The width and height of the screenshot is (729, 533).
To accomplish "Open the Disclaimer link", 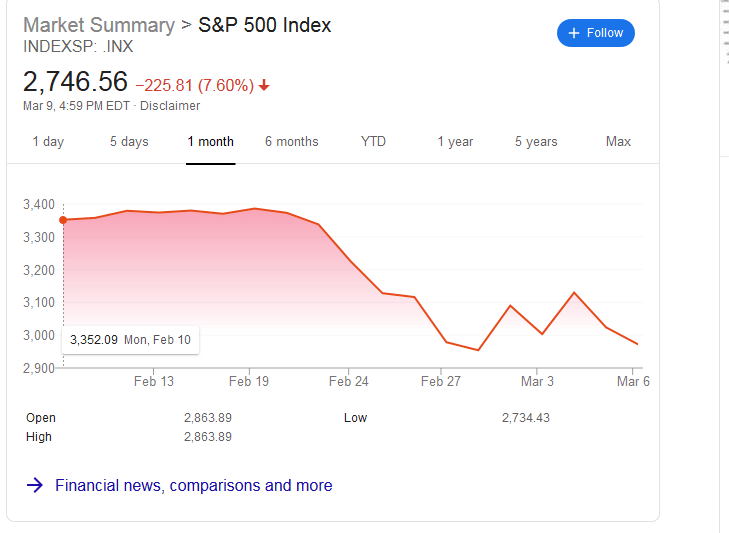I will coord(170,106).
